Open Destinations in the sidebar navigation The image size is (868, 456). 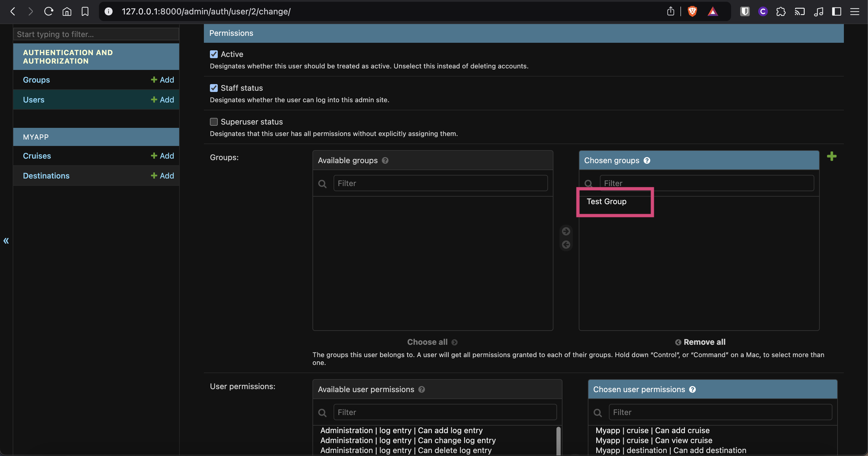click(x=46, y=176)
